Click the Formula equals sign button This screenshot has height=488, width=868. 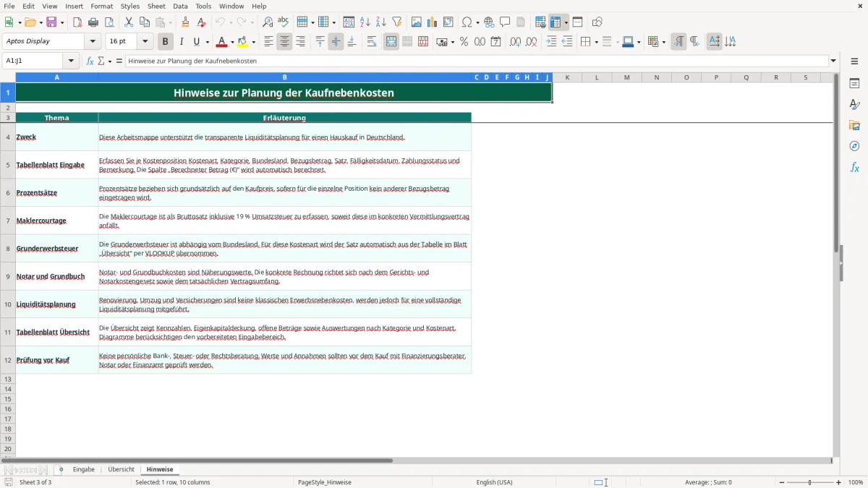point(119,61)
